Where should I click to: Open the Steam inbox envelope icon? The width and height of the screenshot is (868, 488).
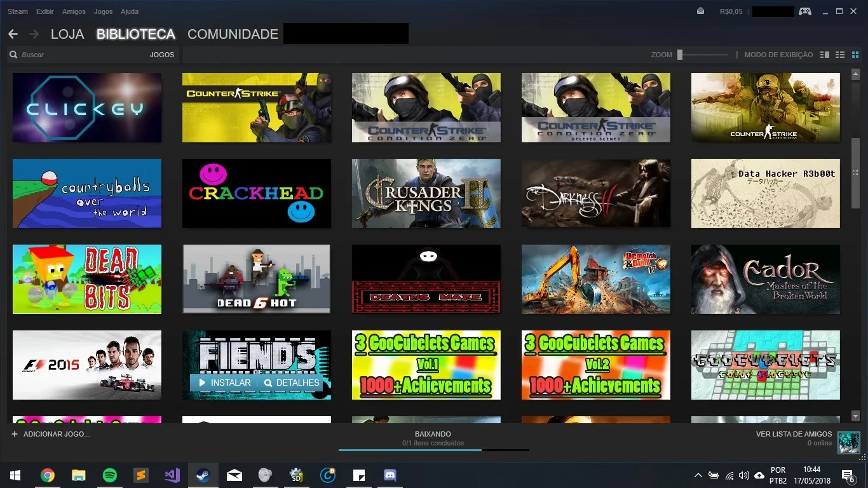coord(700,11)
